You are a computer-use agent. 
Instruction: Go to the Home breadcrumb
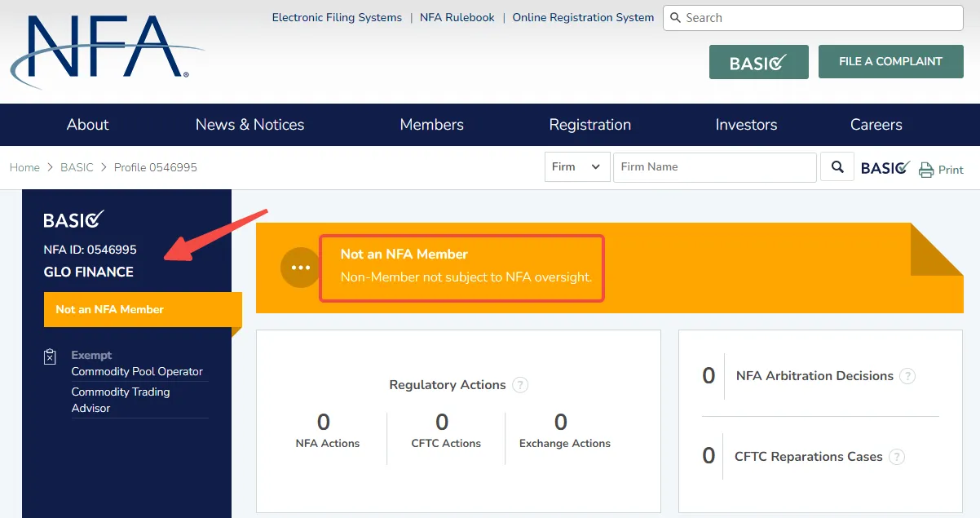click(x=24, y=167)
